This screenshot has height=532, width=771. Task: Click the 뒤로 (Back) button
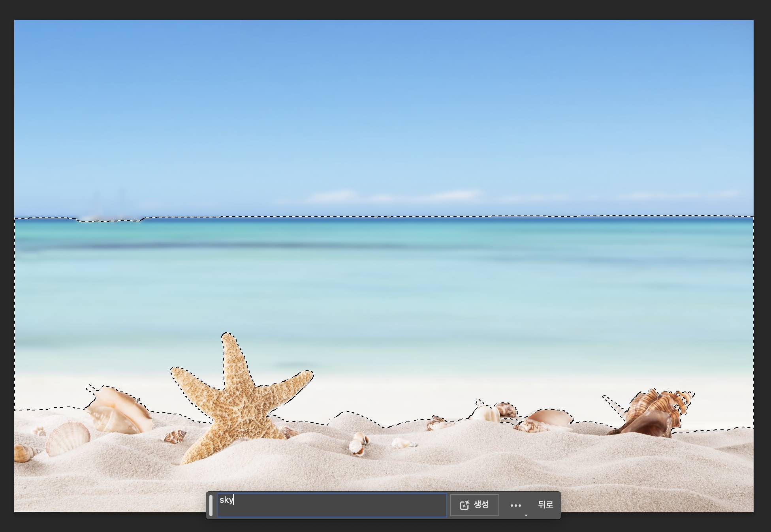(545, 505)
